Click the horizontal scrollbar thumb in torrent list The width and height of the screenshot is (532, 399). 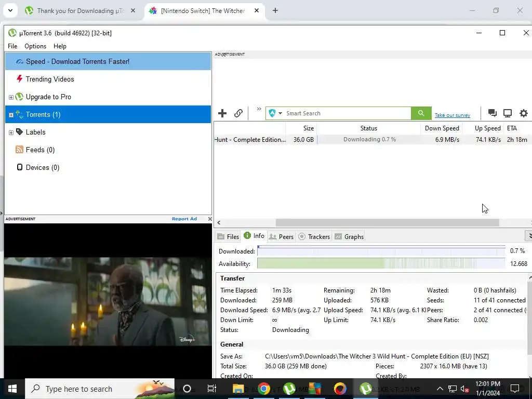point(387,222)
